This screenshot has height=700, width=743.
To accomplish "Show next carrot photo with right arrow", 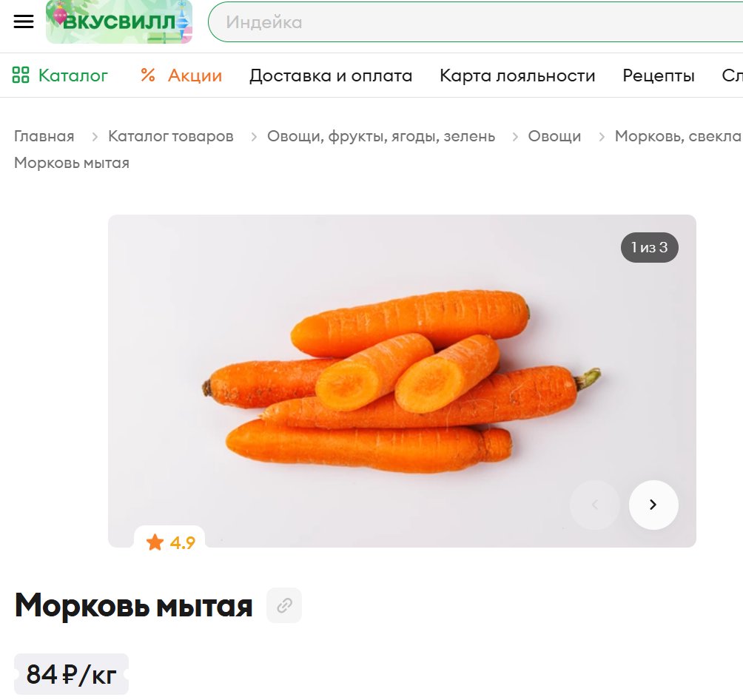I will pyautogui.click(x=653, y=505).
